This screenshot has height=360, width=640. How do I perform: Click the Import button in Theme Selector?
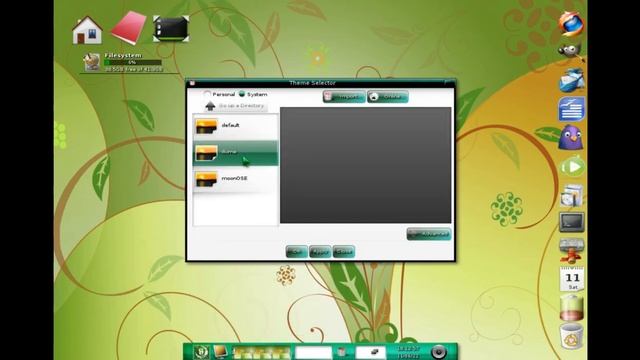click(x=344, y=97)
